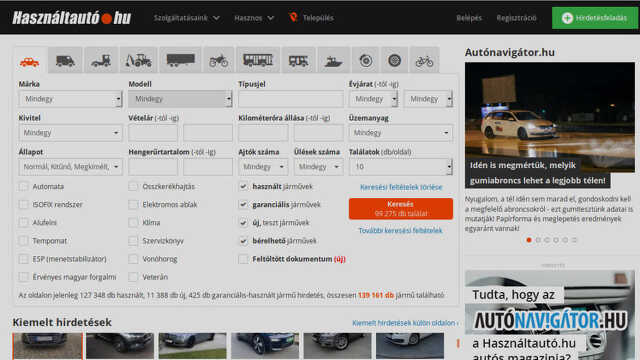
Task: Open the Ajtók száma dropdown
Action: click(263, 167)
